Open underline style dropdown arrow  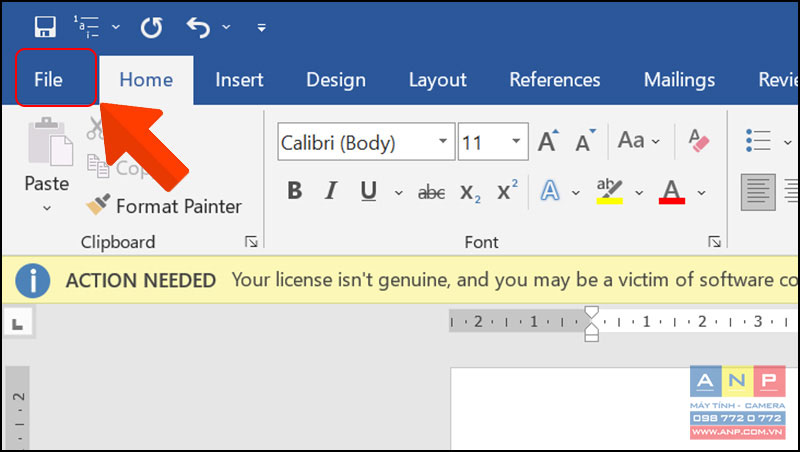click(398, 193)
